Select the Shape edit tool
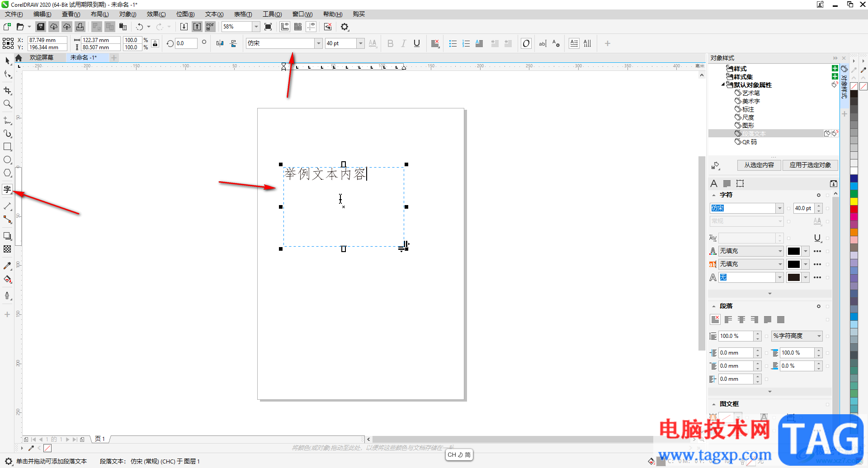The image size is (868, 468). click(7, 75)
